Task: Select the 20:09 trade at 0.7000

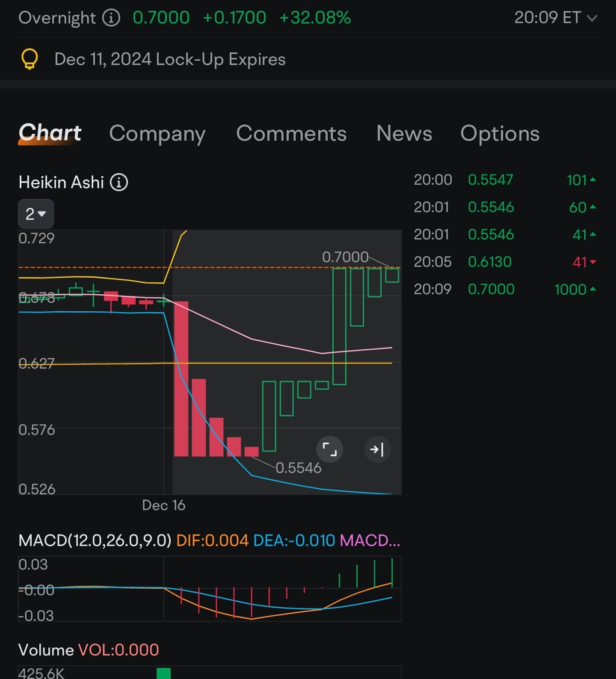Action: coord(505,289)
